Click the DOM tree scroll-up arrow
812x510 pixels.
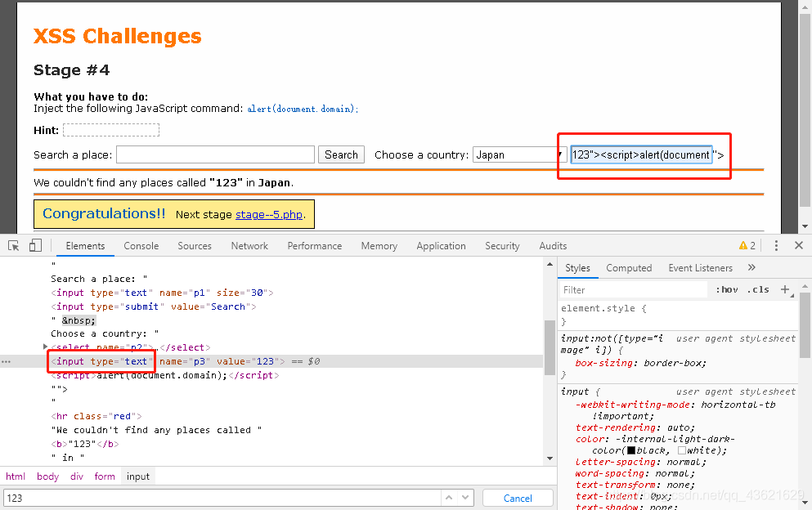pos(550,264)
